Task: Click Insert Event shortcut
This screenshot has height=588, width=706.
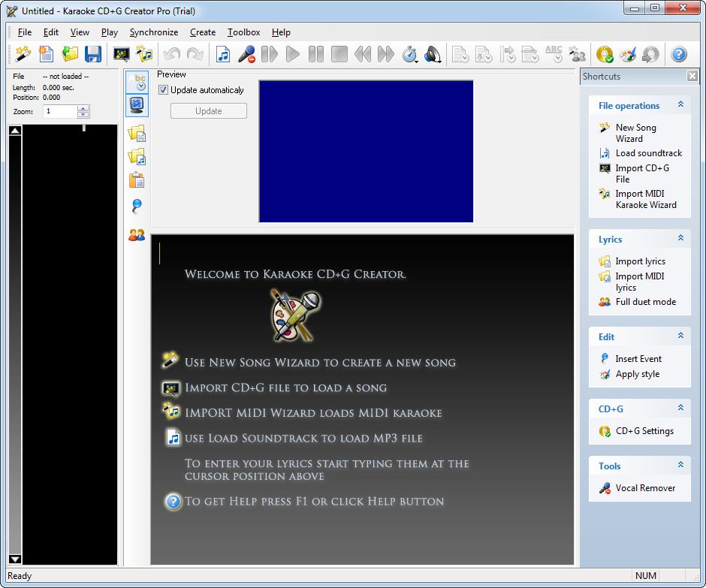Action: click(x=638, y=359)
